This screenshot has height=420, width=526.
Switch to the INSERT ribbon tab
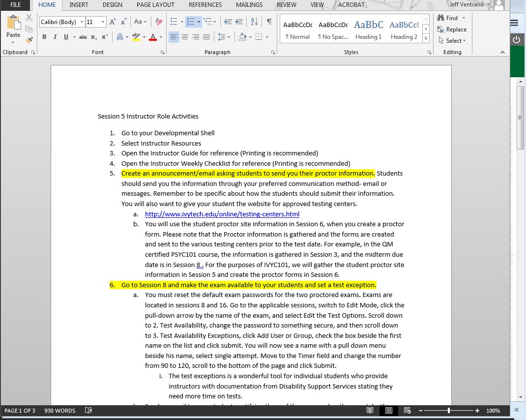79,5
